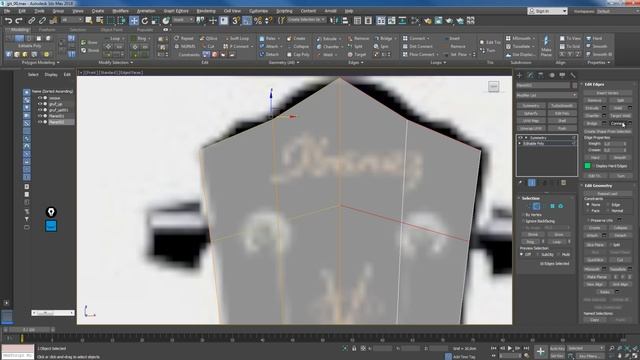Switch to the Freeform ribbon tab

click(x=47, y=30)
